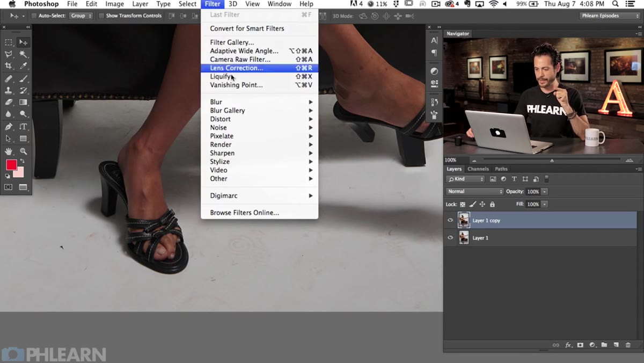Open the Opacity slider arrow
644x363 pixels.
pyautogui.click(x=545, y=191)
